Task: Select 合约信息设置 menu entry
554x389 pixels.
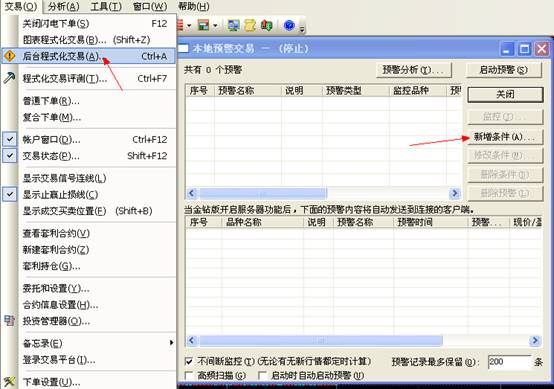Action: click(88, 305)
